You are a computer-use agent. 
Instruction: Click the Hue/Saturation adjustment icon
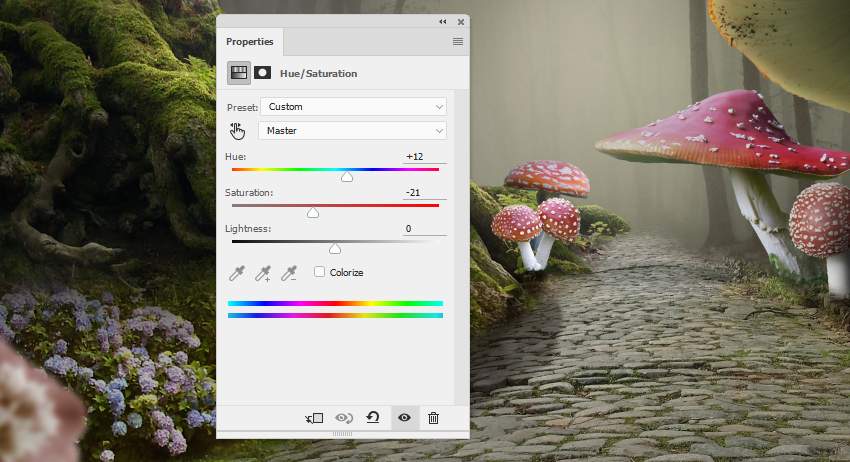click(x=239, y=73)
